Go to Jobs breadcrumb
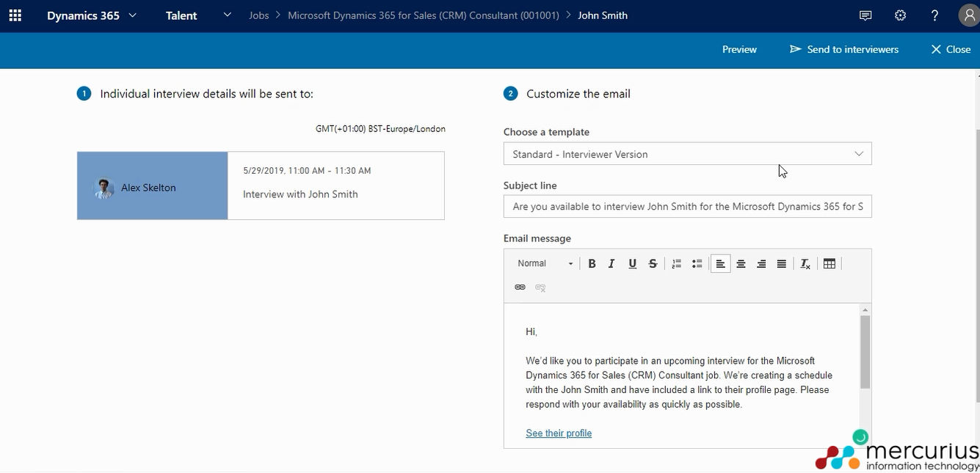The image size is (980, 473). (258, 15)
